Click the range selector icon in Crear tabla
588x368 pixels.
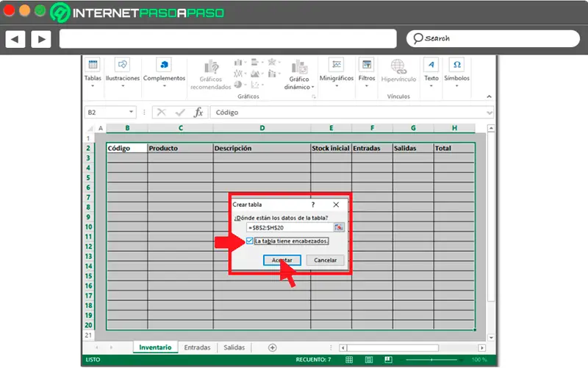tap(339, 227)
